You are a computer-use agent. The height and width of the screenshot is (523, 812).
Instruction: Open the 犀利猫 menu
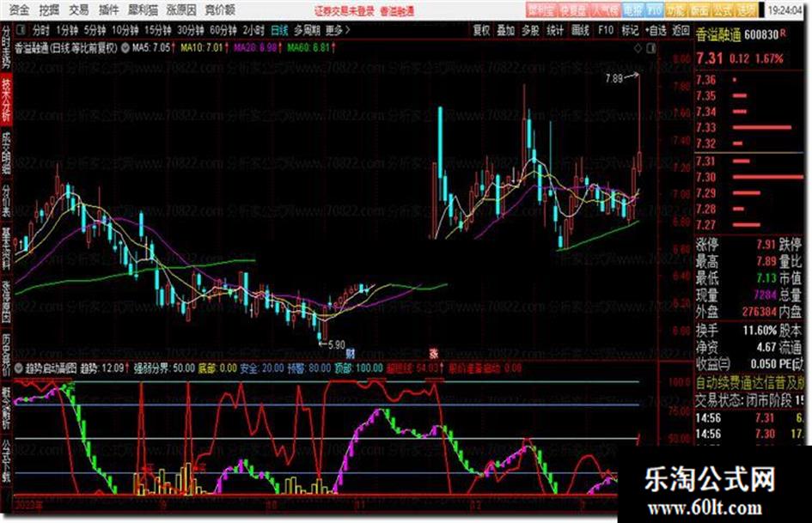143,9
